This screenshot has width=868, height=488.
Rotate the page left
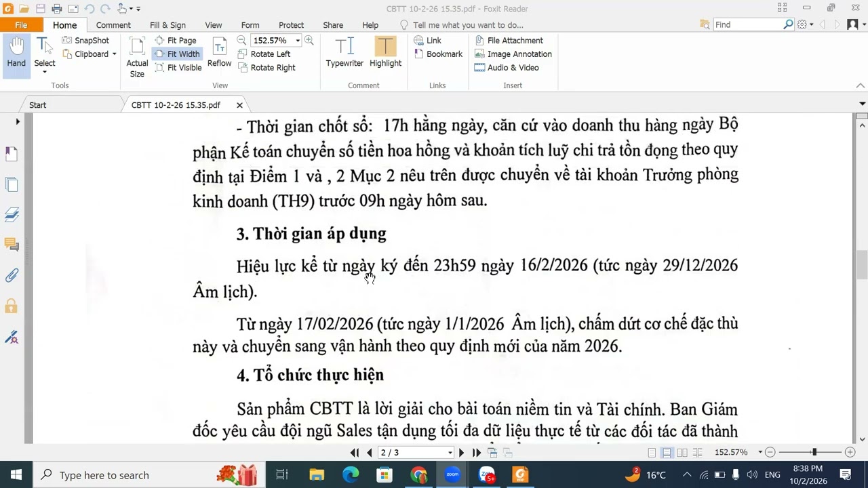(264, 54)
